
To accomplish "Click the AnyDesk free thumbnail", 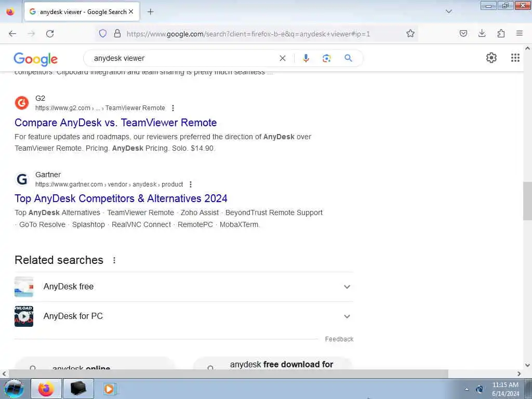I will point(24,287).
